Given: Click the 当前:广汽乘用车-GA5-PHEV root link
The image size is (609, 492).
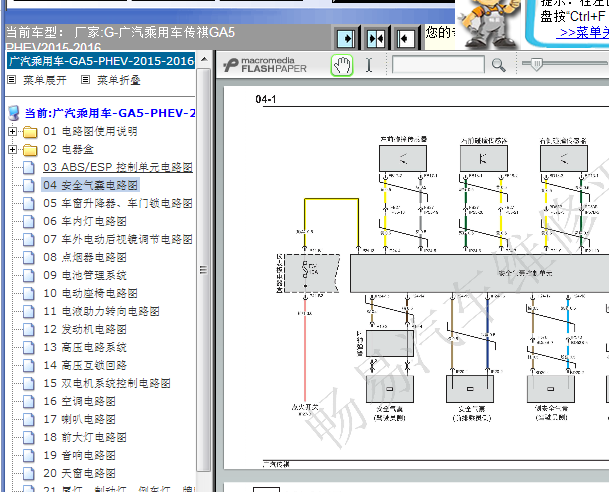Looking at the screenshot, I should pos(110,113).
